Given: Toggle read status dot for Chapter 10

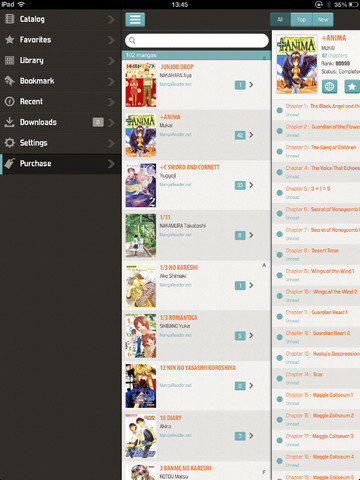Looking at the screenshot, I should tap(280, 296).
